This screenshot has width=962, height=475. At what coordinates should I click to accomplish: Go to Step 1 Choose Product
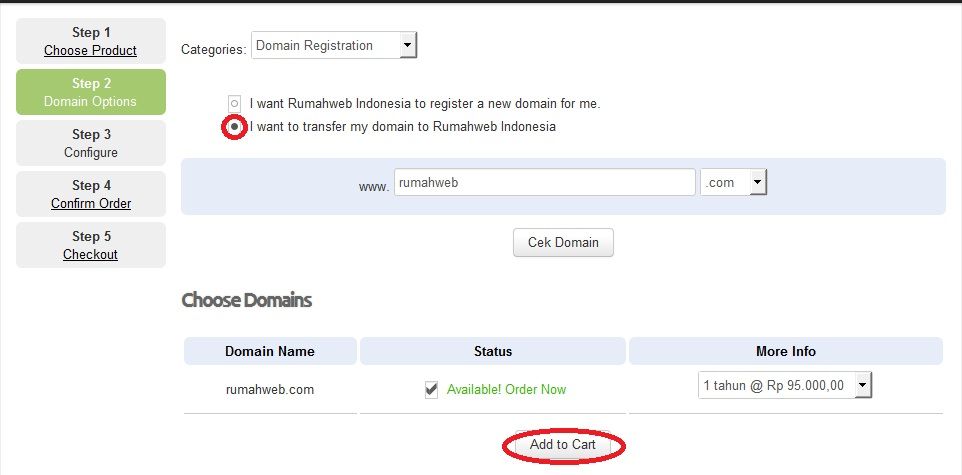click(x=91, y=41)
